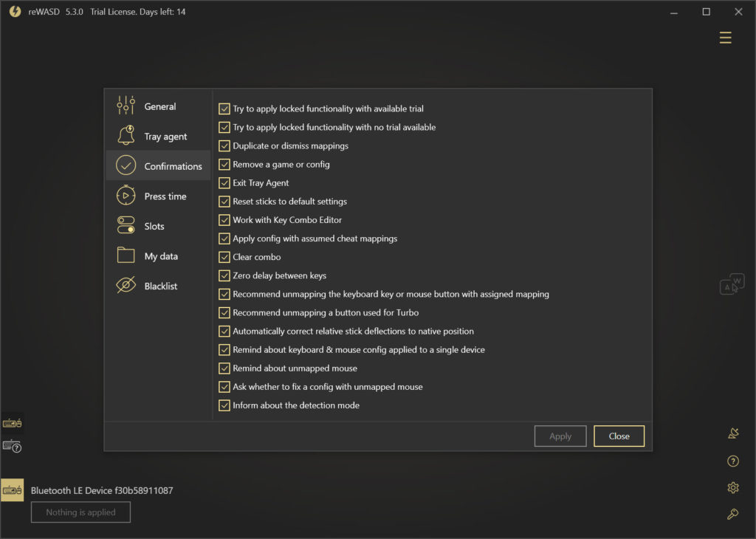Viewport: 756px width, 539px height.
Task: Open the Slots tab
Action: [x=158, y=226]
